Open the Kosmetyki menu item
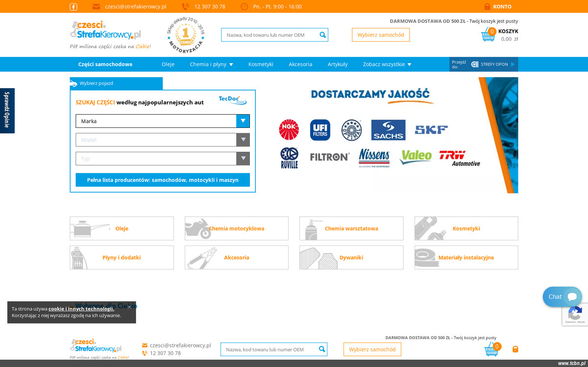 coord(261,64)
